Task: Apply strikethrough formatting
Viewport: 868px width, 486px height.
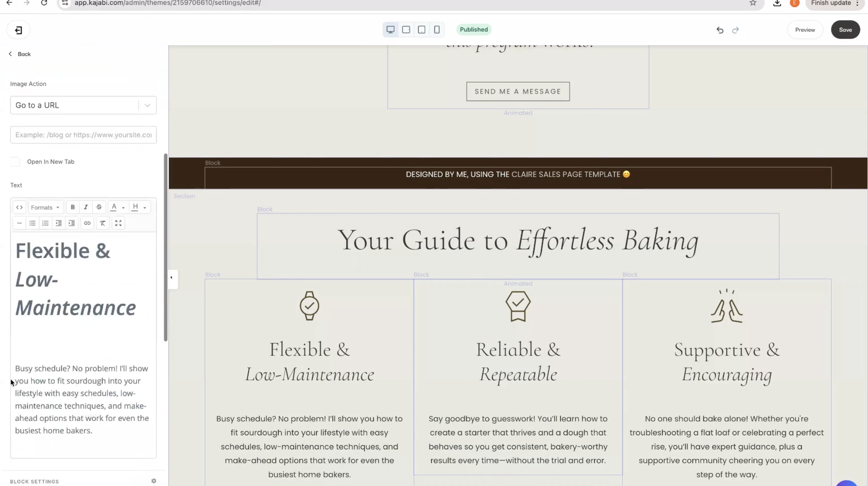Action: [99, 207]
